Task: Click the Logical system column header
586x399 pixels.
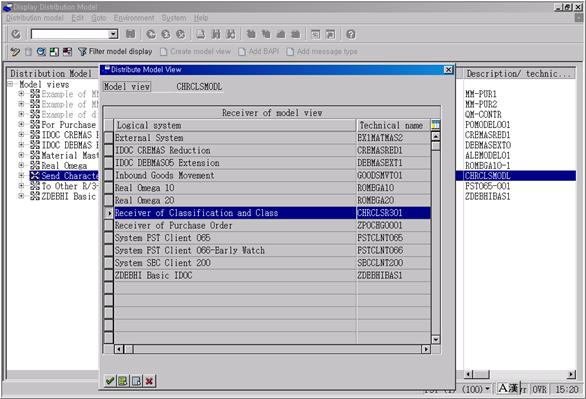Action: [x=235, y=125]
